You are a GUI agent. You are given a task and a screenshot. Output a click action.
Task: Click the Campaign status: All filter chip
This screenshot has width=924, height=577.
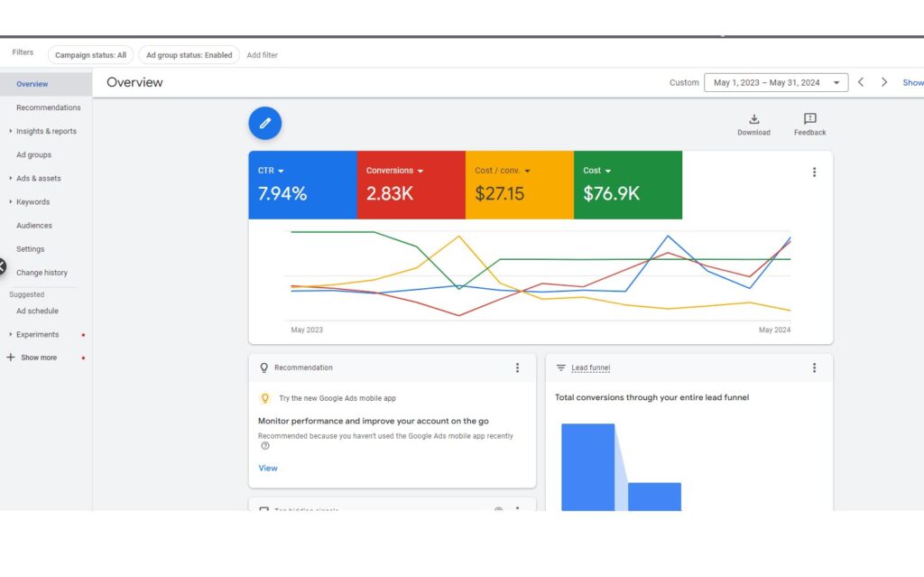(90, 55)
